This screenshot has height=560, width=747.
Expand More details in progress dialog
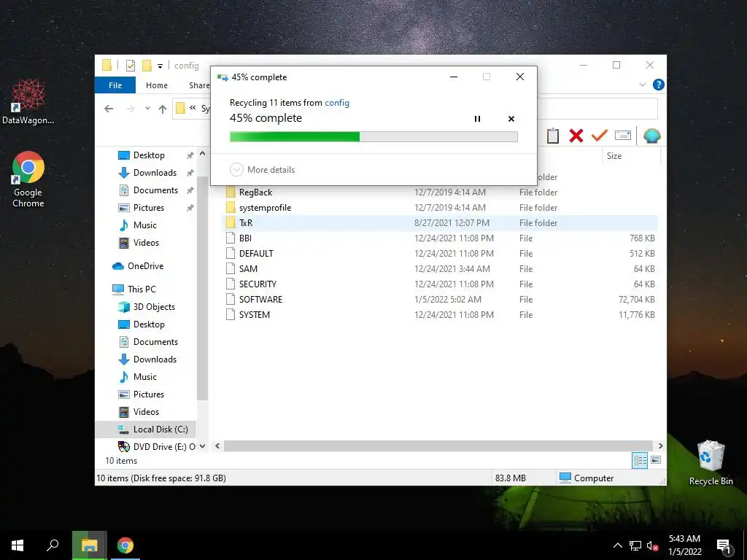click(x=263, y=169)
